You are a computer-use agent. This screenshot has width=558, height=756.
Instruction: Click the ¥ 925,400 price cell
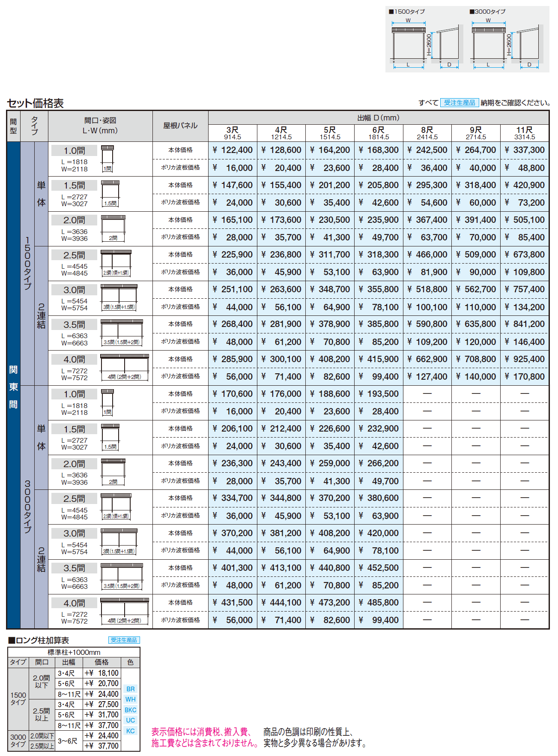pos(525,359)
